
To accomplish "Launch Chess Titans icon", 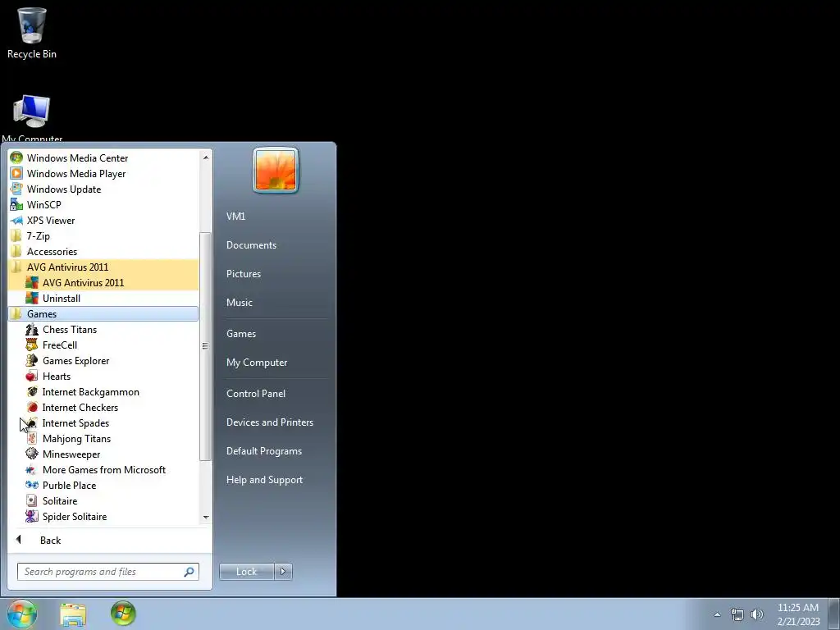I will coord(32,329).
